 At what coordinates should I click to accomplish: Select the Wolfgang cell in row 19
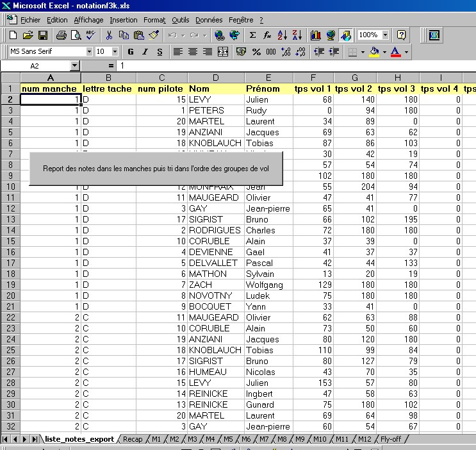268,285
